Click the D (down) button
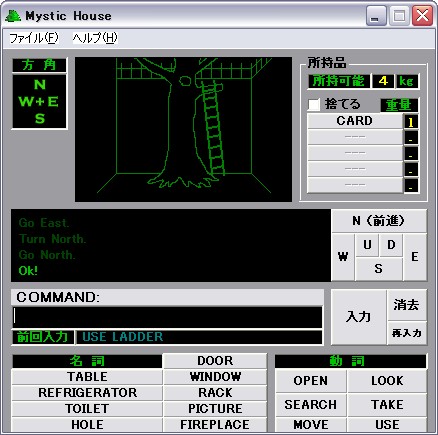The height and width of the screenshot is (435, 438). 391,245
